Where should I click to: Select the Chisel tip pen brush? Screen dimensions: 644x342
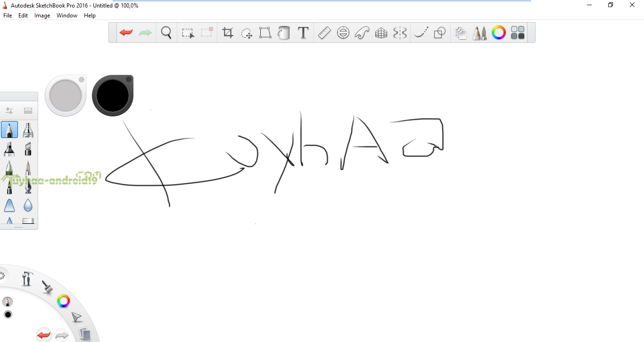(28, 148)
